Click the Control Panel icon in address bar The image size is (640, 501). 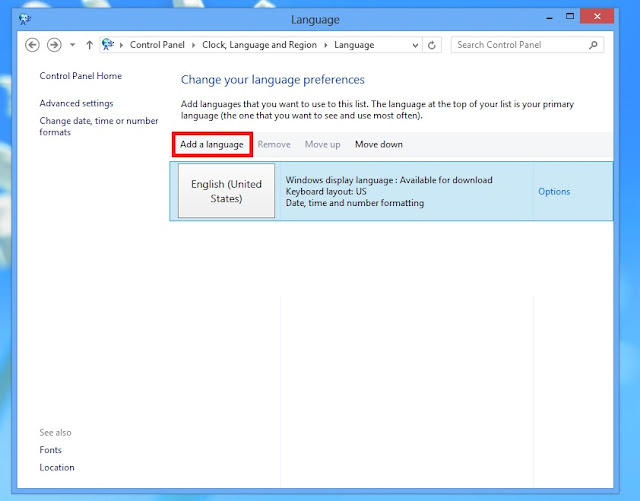point(108,44)
